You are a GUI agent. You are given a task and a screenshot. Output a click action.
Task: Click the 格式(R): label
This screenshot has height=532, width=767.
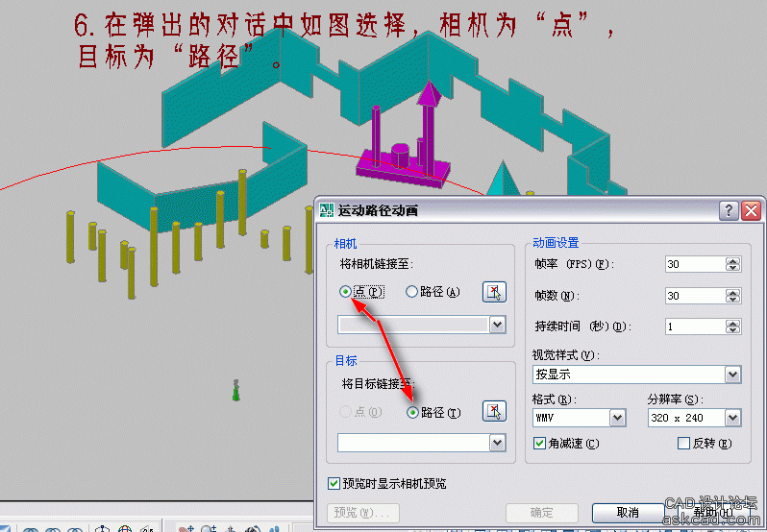pos(555,399)
